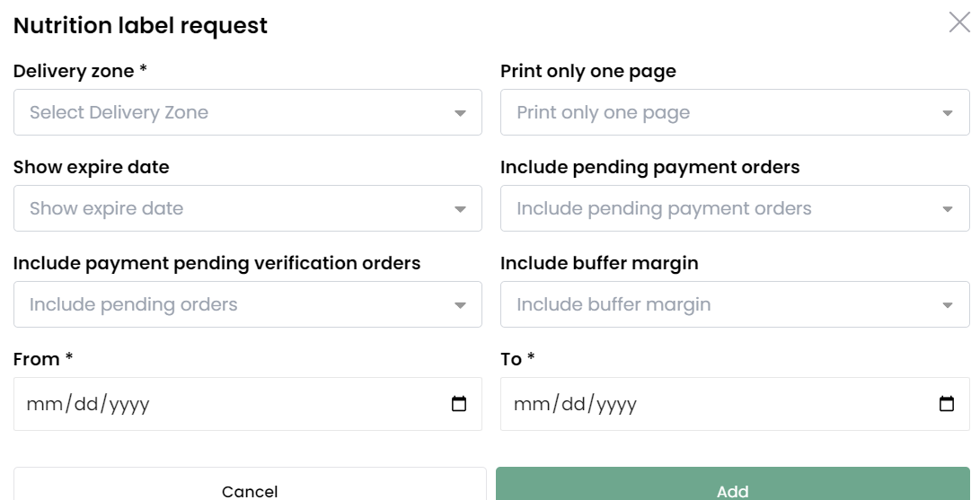This screenshot has width=980, height=500.
Task: Select the yyyy segment of To date
Action: click(616, 405)
